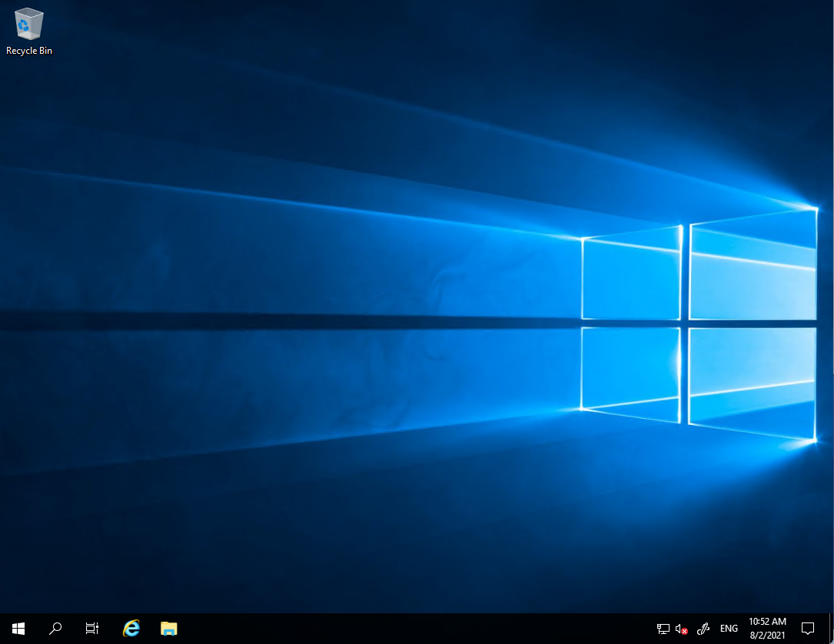Click the muted speaker volume icon
834x644 pixels.
681,629
